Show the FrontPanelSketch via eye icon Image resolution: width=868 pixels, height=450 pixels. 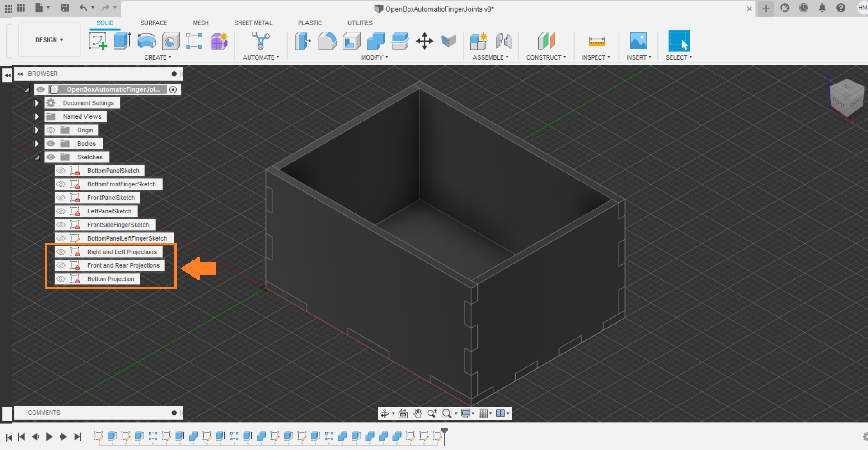click(x=61, y=198)
